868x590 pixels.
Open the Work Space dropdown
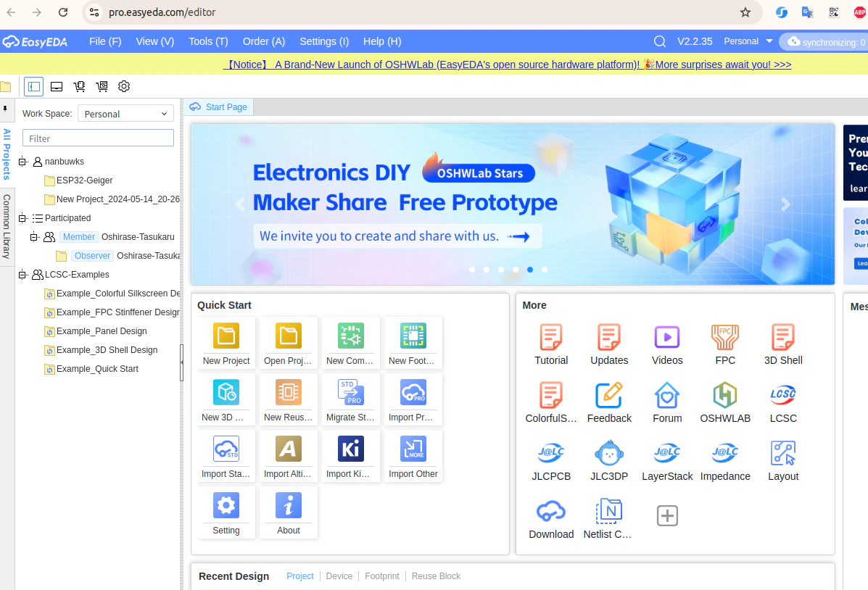pos(125,114)
